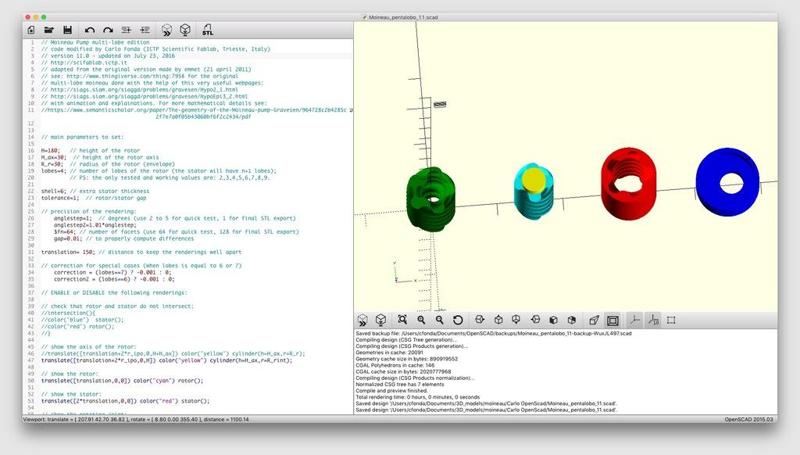
Task: Click "Compile and preview finished." in the console
Action: pyautogui.click(x=391, y=391)
